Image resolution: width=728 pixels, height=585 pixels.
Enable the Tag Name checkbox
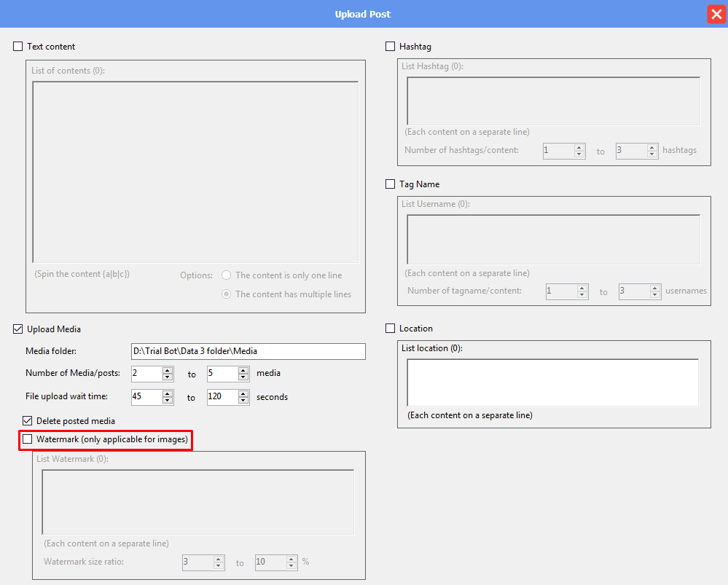tap(390, 184)
